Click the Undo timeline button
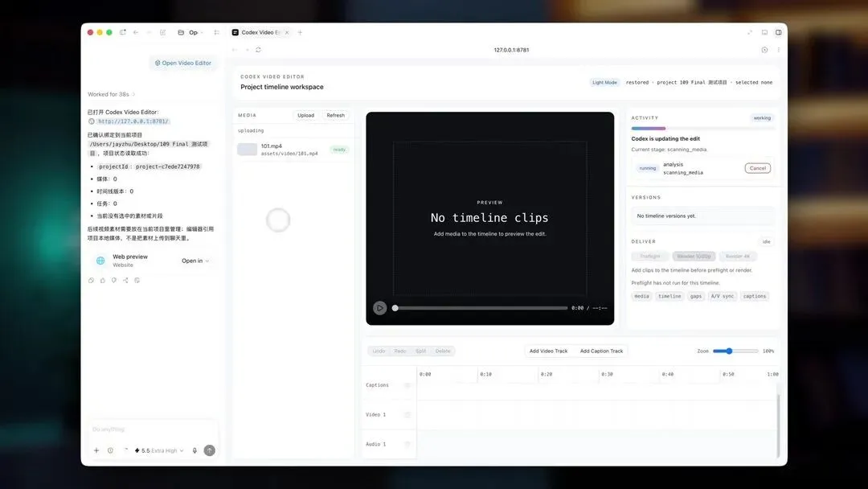The image size is (868, 489). tap(379, 351)
